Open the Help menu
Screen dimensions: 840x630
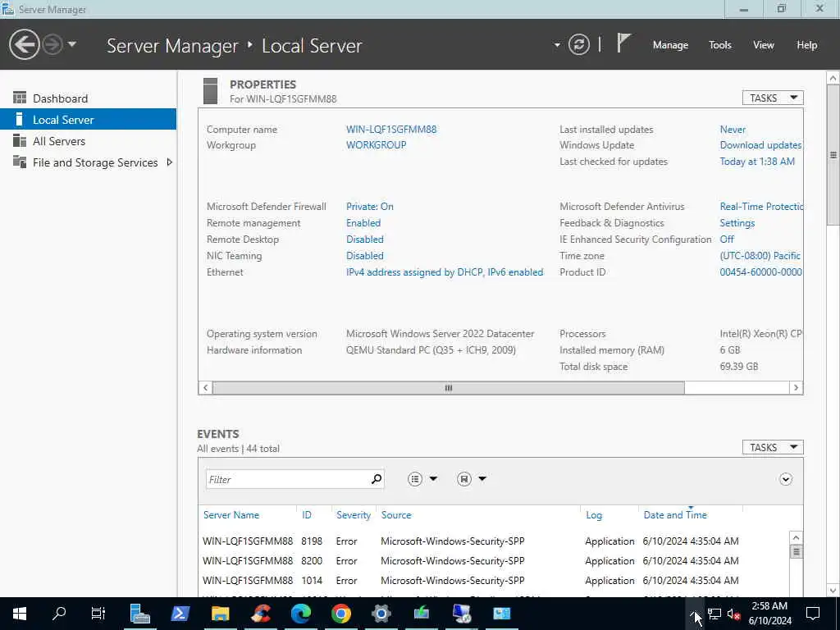tap(806, 45)
